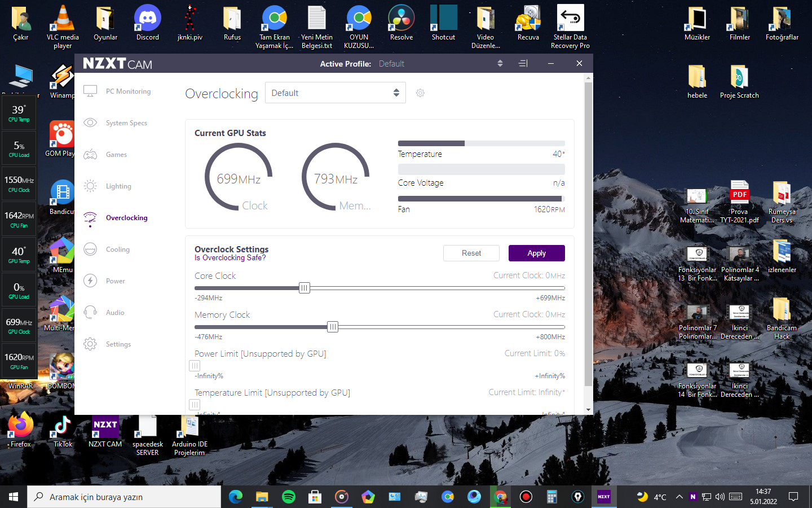Viewport: 812px width, 508px height.
Task: Open the Is Overclocking Safe link
Action: [x=230, y=258]
